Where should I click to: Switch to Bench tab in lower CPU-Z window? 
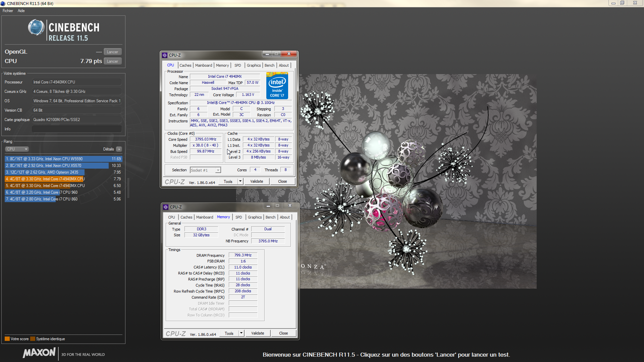coord(271,217)
